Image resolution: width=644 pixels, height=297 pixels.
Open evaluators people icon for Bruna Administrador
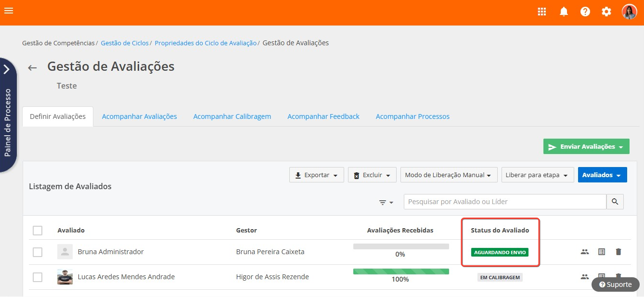(585, 252)
